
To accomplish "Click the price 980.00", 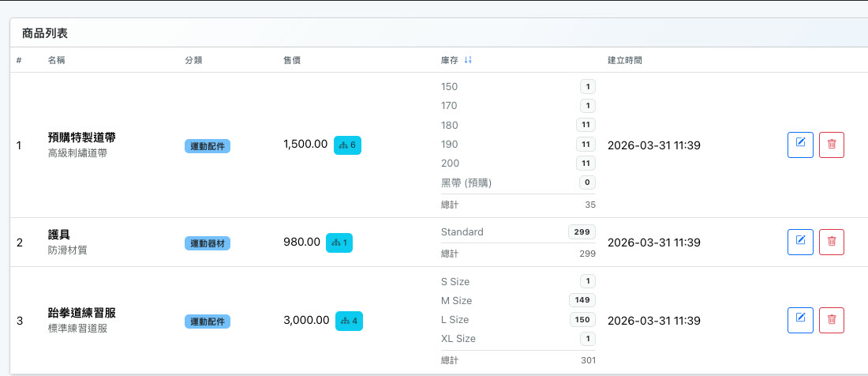I will (301, 242).
